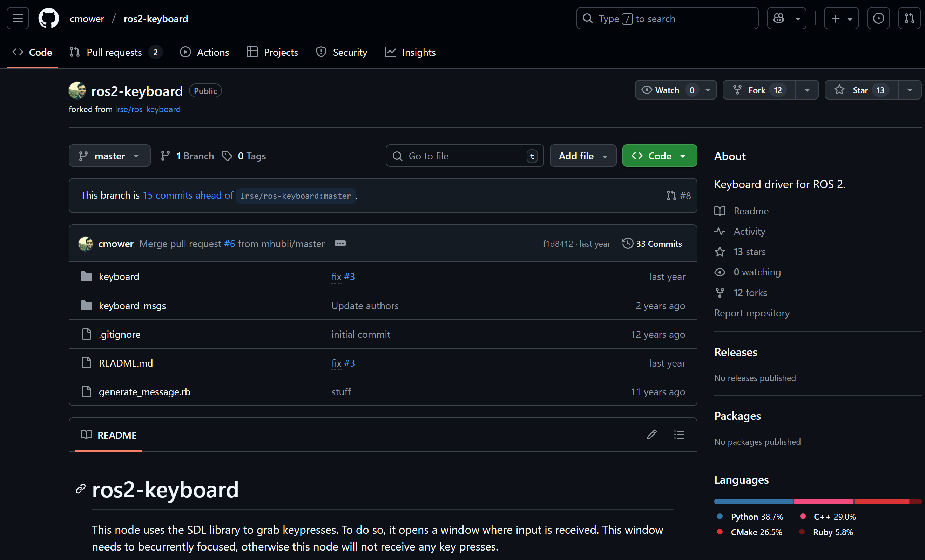
Task: Click the cmower avatar in commit row
Action: coord(86,244)
